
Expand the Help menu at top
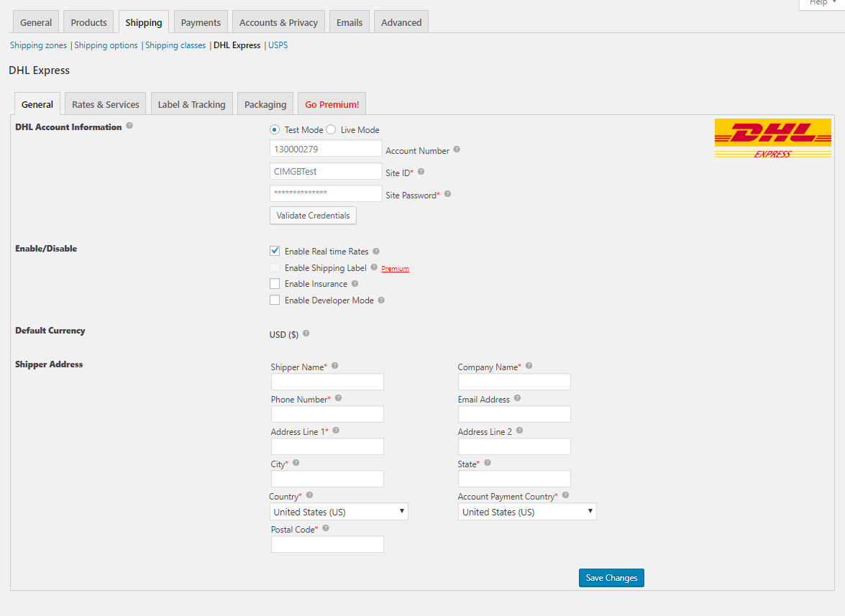(822, 3)
